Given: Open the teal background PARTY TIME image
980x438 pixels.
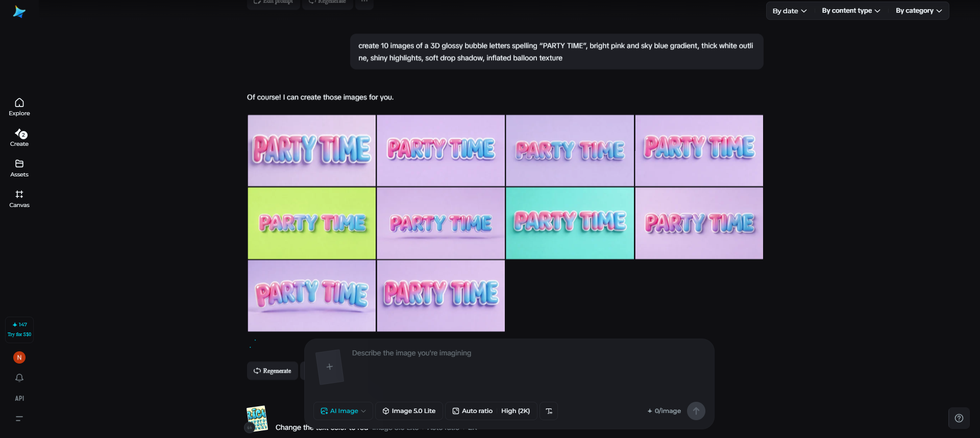Looking at the screenshot, I should [x=570, y=223].
